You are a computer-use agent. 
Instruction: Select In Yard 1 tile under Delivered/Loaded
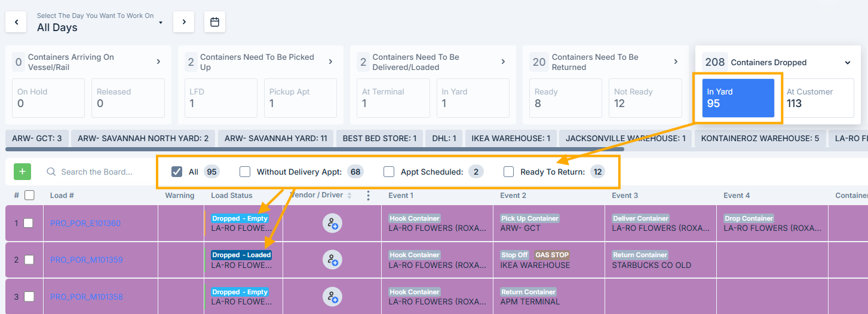point(473,98)
